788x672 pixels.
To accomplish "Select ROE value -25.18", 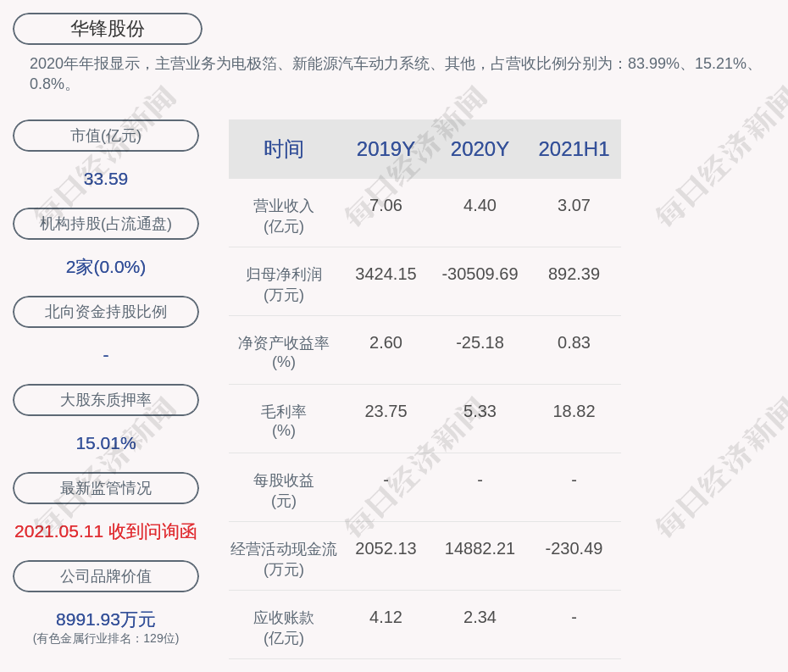I will pos(480,343).
